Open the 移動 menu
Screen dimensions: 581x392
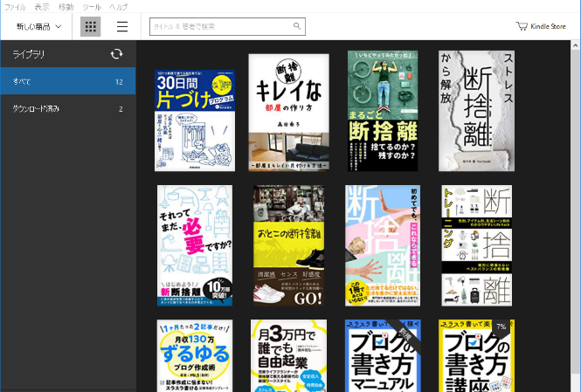tap(66, 7)
